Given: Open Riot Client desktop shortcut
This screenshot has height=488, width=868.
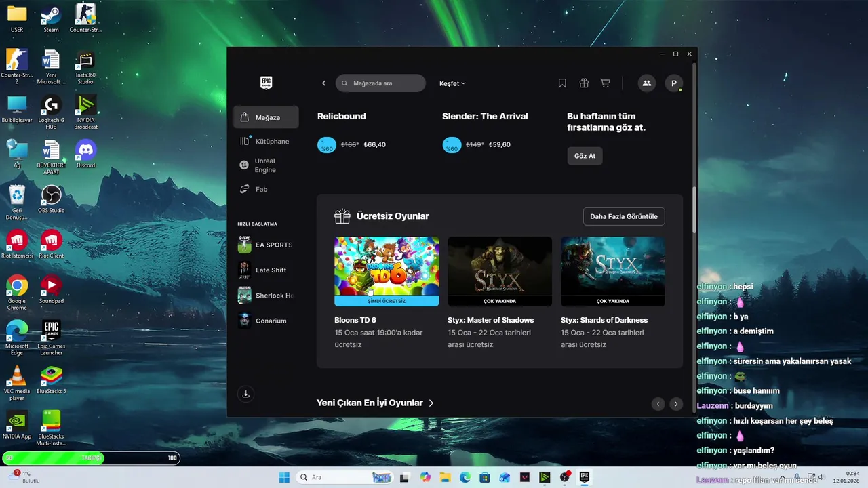Looking at the screenshot, I should [x=51, y=245].
